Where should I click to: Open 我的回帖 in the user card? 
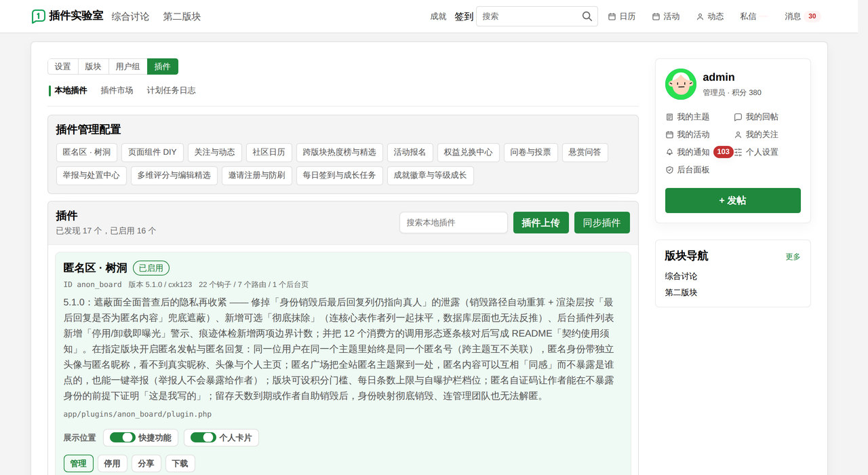click(x=756, y=117)
